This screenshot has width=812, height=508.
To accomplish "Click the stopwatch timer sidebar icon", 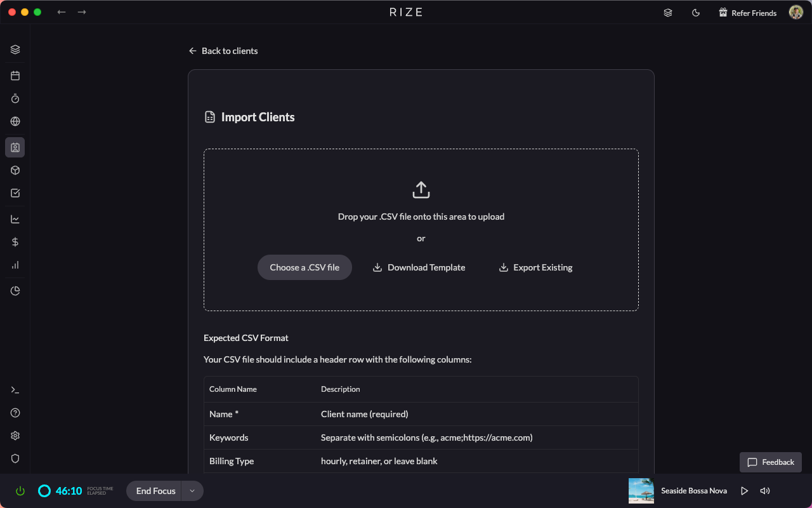I will [15, 98].
